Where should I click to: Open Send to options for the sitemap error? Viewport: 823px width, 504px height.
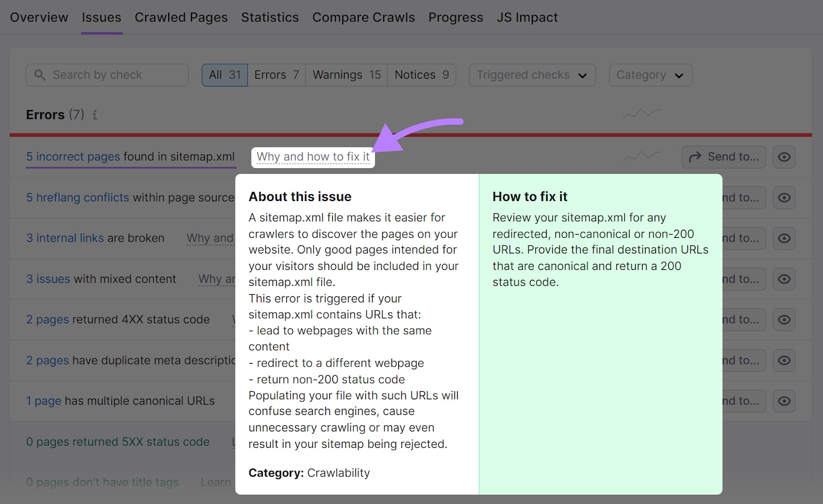pos(724,157)
